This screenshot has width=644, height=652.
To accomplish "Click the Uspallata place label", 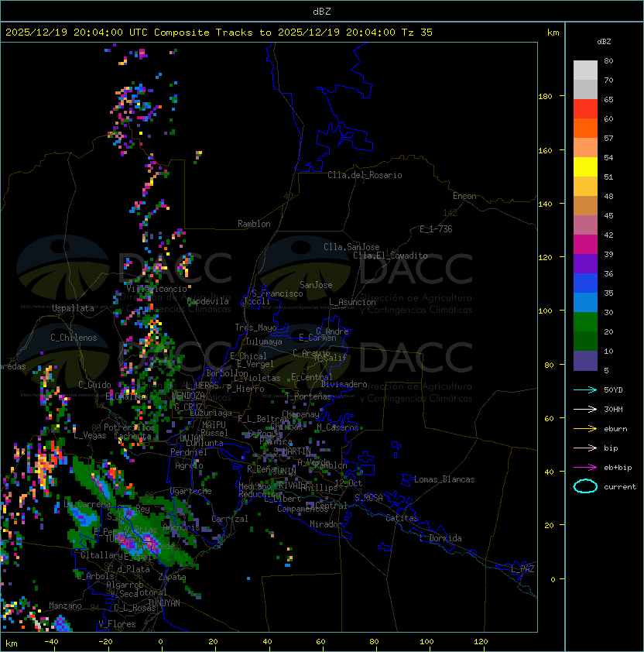I will tap(73, 308).
